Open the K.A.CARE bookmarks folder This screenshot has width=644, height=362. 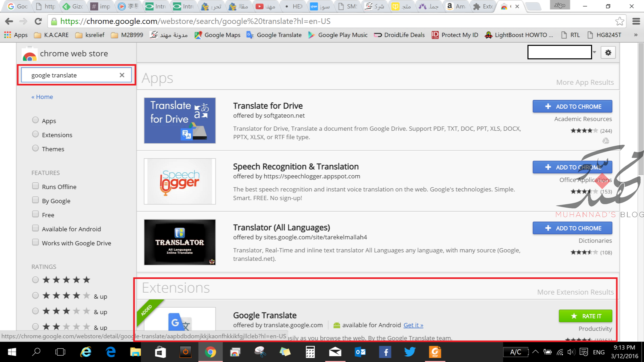click(52, 35)
